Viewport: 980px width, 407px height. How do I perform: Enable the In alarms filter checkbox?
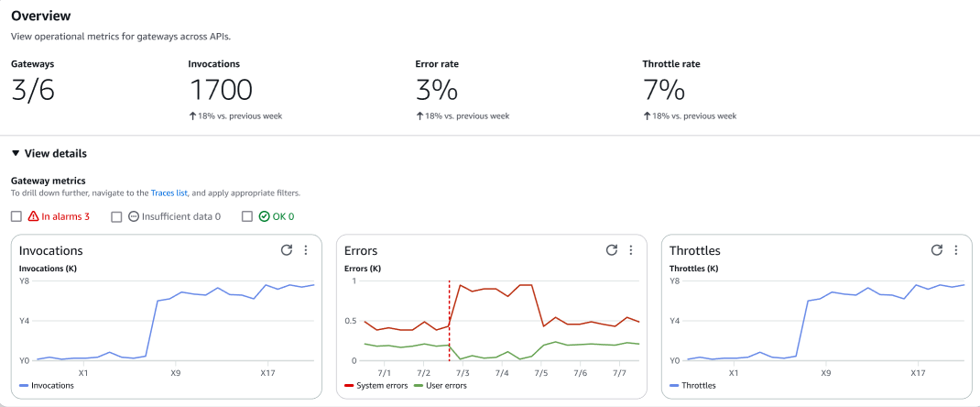[x=16, y=217]
